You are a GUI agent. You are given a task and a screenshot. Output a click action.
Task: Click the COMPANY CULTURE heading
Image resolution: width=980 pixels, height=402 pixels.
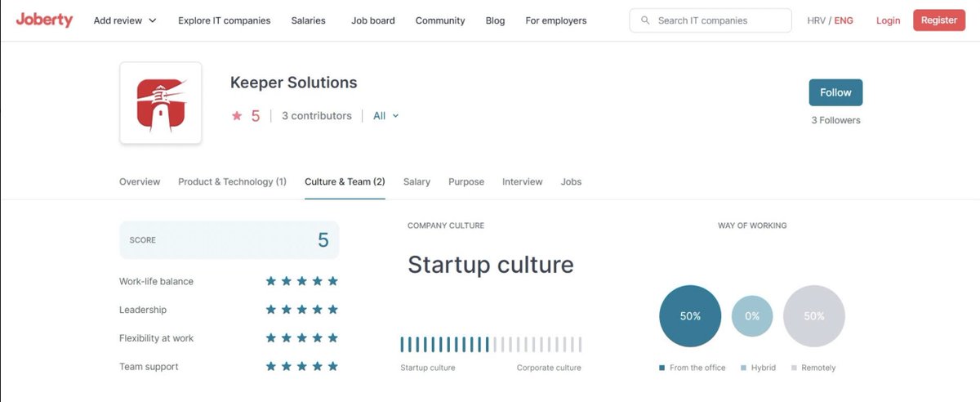(446, 226)
